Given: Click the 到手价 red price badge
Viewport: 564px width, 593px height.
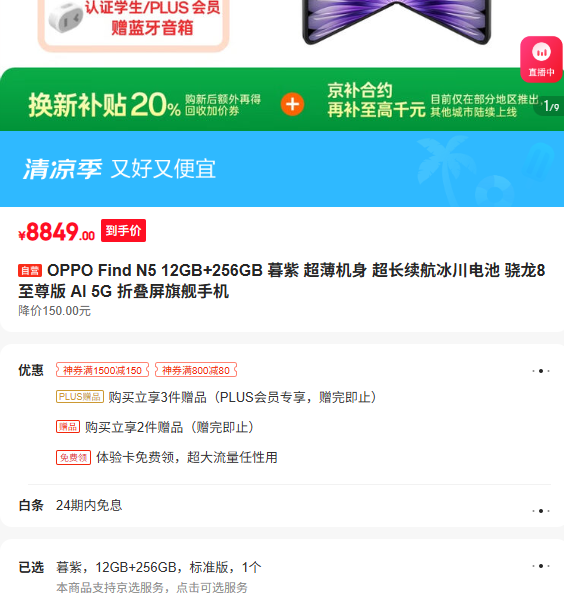Looking at the screenshot, I should 123,230.
